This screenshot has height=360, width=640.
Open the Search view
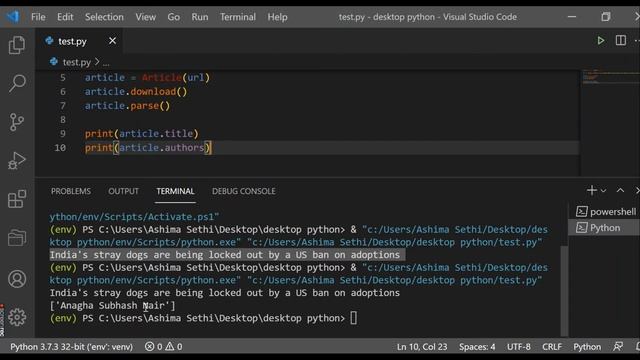[x=17, y=83]
